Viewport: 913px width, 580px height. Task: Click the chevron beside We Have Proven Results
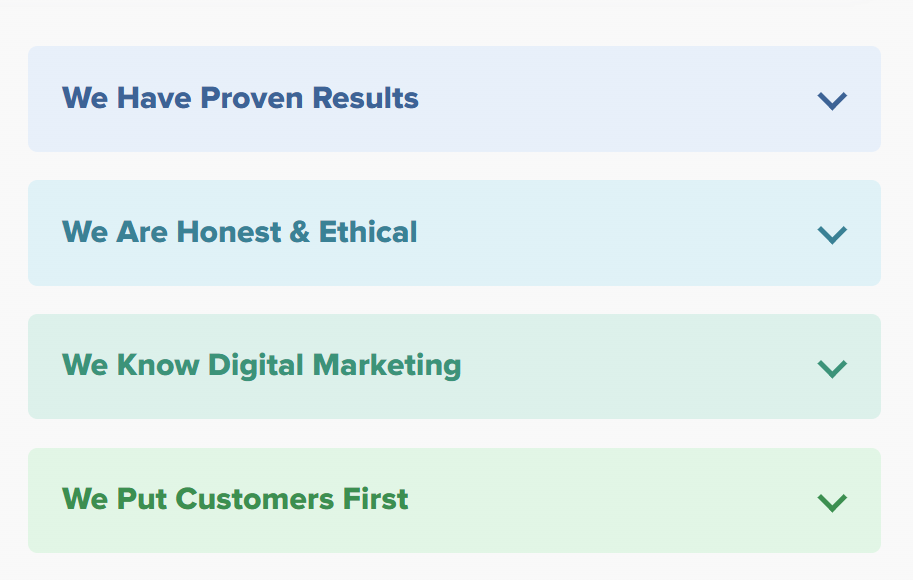click(832, 100)
